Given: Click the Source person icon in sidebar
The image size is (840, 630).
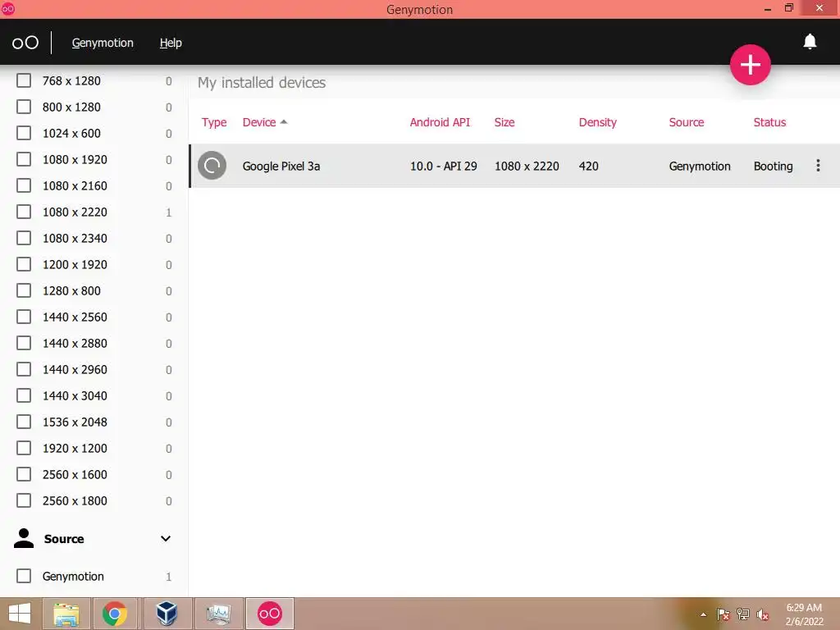Looking at the screenshot, I should (24, 538).
